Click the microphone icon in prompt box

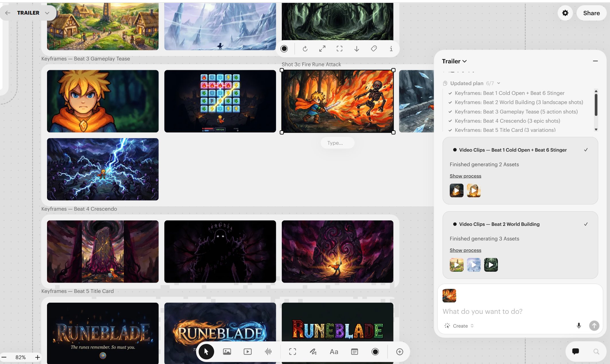(579, 326)
